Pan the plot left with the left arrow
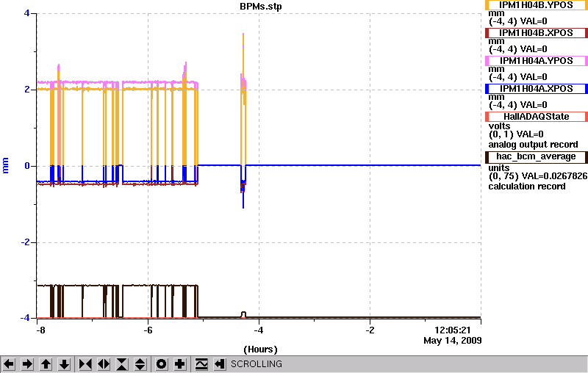The image size is (588, 373). (9, 364)
